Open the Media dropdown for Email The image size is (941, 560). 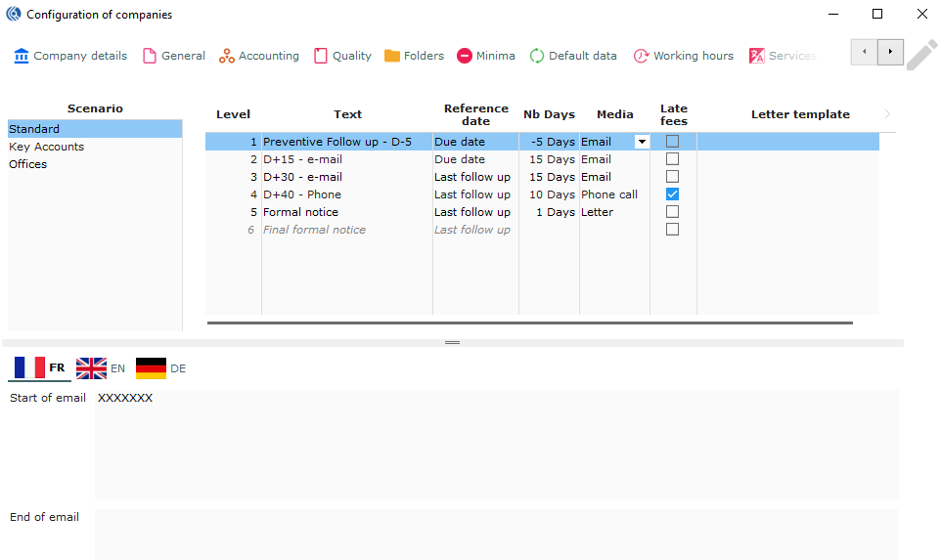pos(642,142)
